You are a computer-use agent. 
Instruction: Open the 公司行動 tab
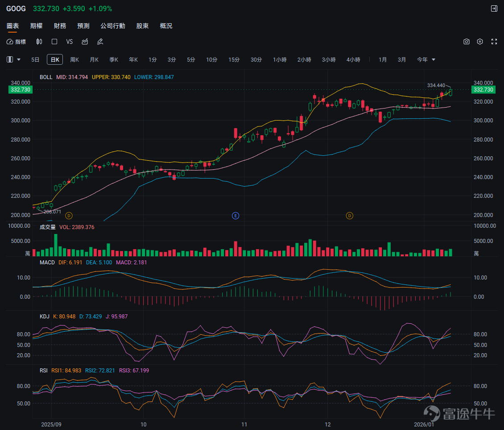113,26
